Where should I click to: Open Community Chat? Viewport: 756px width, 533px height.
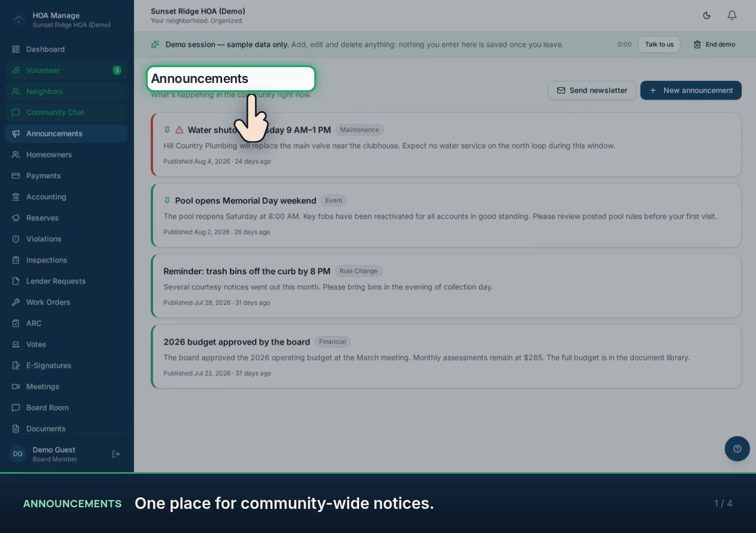point(67,112)
